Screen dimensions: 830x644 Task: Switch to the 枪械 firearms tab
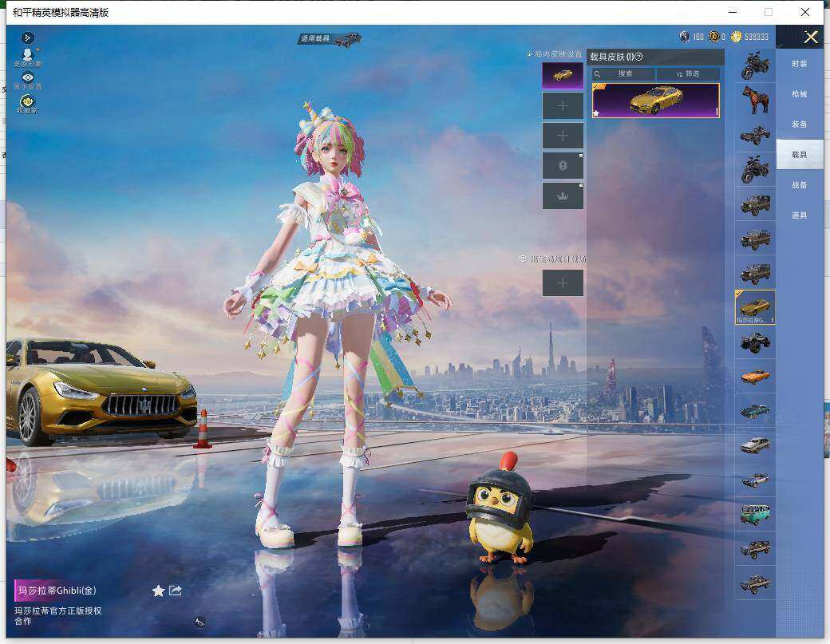(x=800, y=93)
